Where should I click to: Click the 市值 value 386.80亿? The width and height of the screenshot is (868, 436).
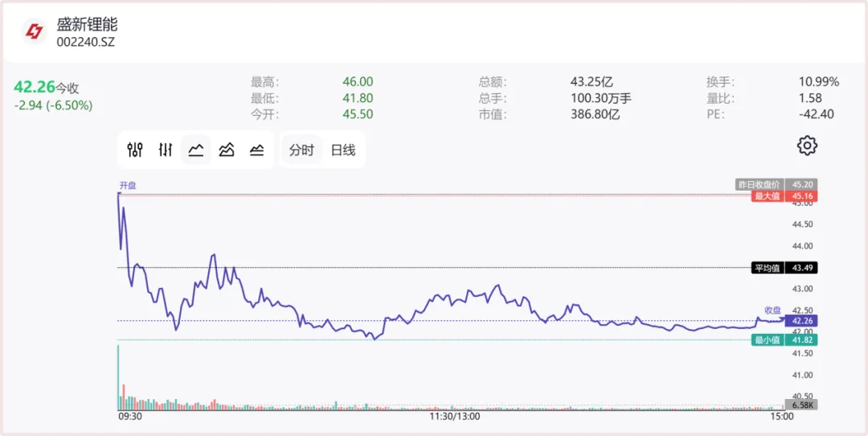(x=595, y=115)
